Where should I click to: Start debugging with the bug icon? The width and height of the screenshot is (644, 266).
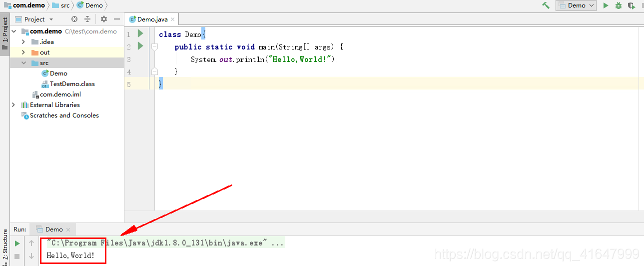pos(619,5)
